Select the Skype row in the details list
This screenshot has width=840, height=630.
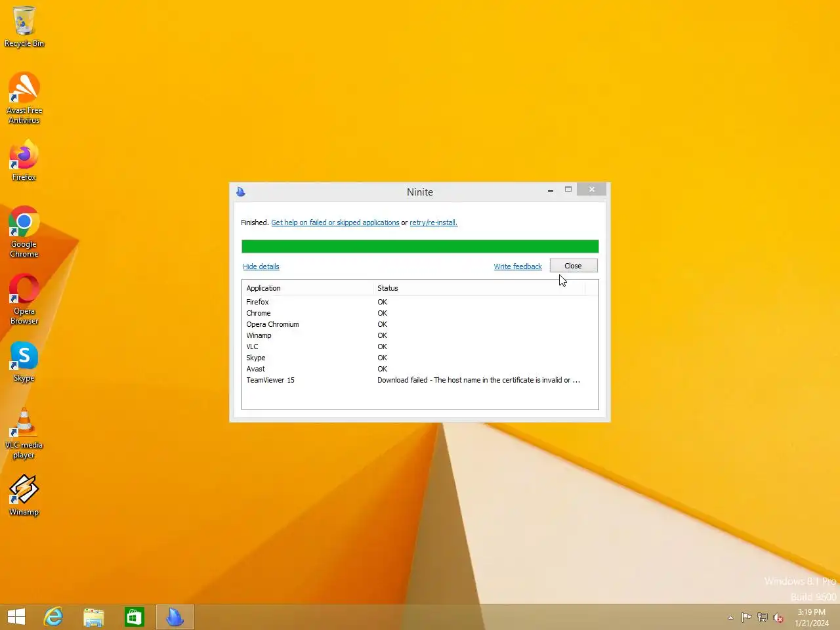point(420,358)
